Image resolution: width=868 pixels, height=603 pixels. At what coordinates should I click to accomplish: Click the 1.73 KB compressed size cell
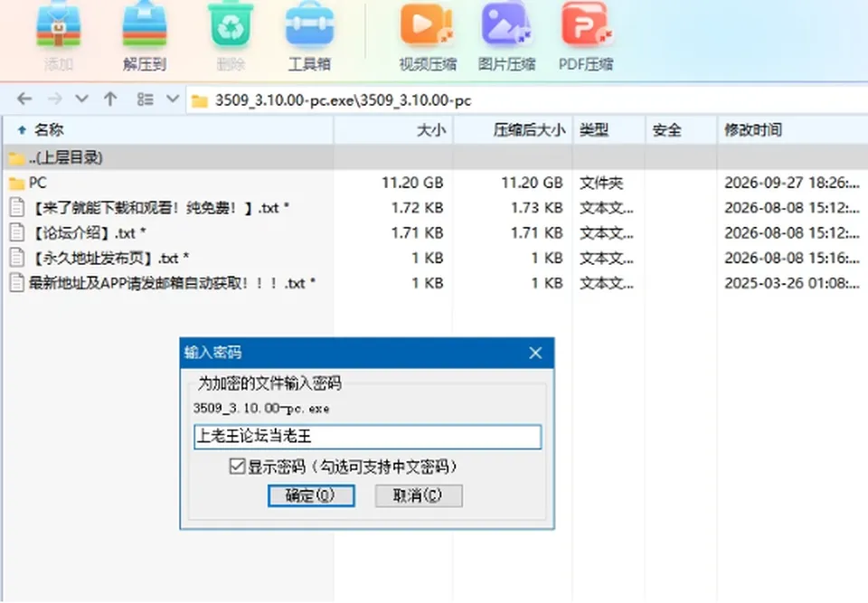point(537,208)
